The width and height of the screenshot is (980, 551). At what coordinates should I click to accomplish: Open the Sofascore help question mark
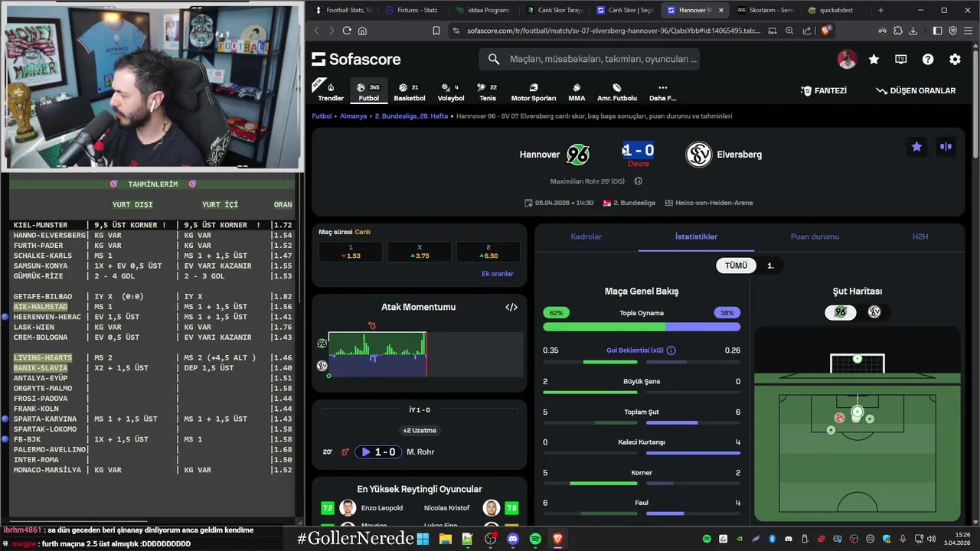pos(928,59)
